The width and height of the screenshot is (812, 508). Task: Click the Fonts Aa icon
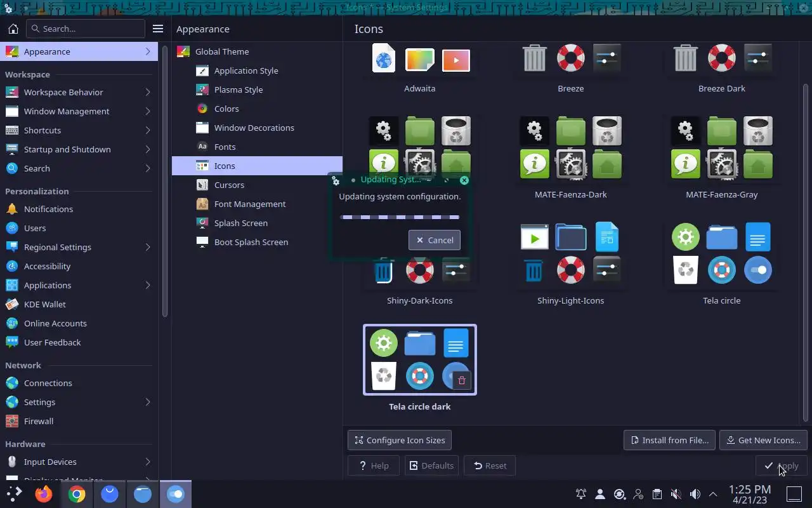202,147
